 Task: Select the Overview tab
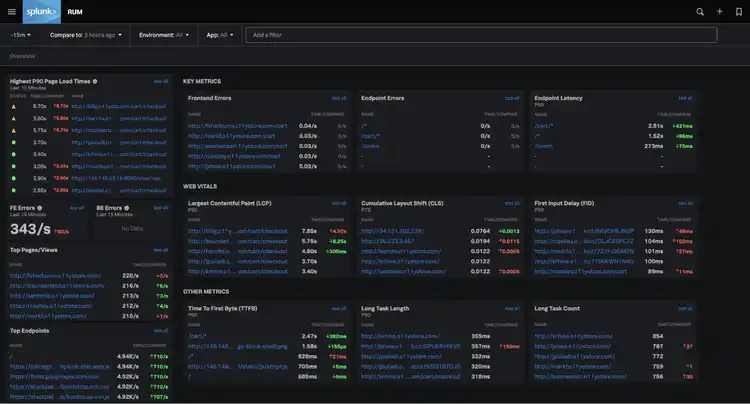pos(22,56)
